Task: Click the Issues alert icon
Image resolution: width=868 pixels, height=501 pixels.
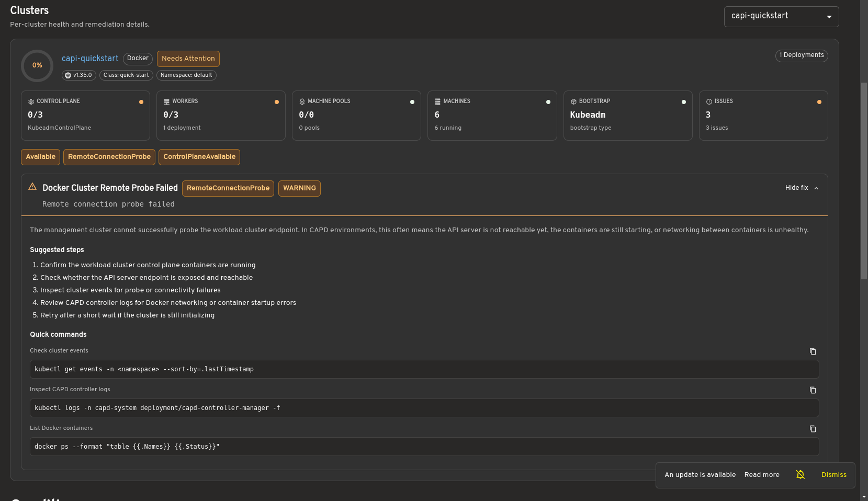Action: (709, 101)
